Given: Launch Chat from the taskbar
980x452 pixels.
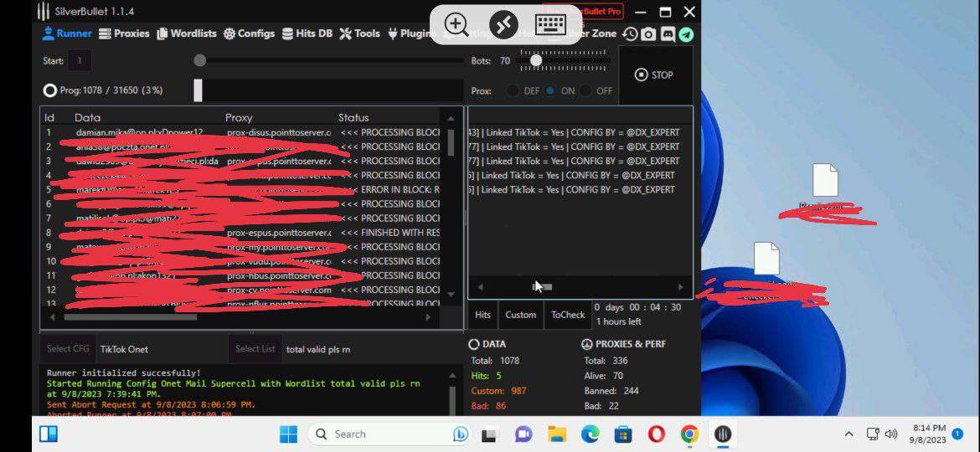Looking at the screenshot, I should [524, 434].
